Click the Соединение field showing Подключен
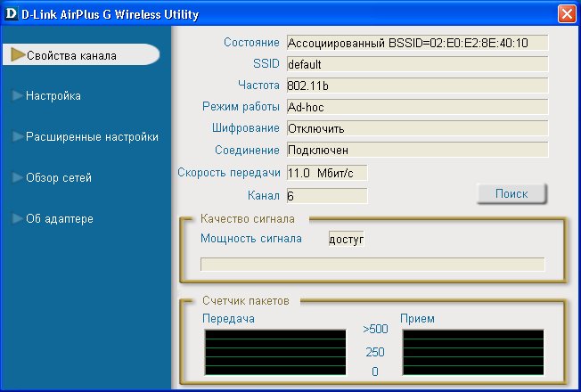 pos(417,150)
